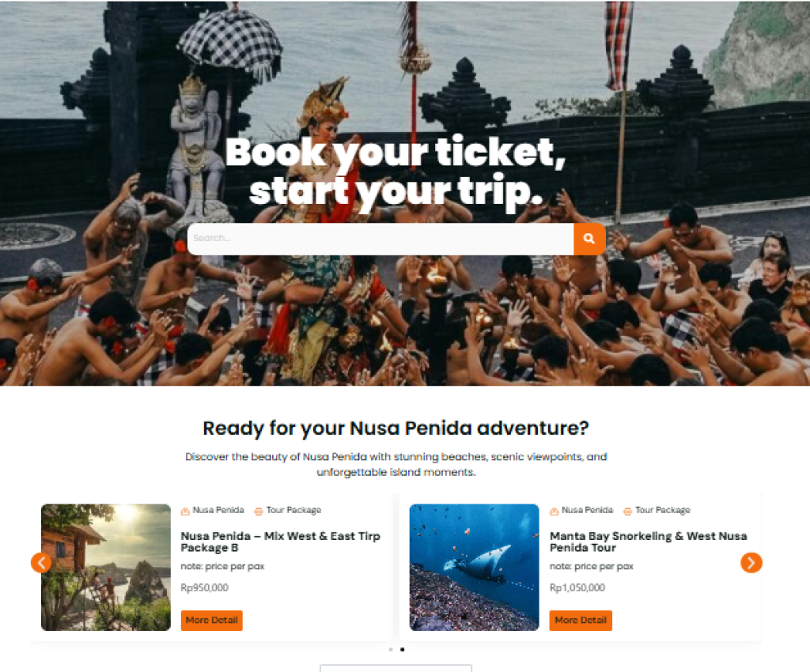Select the second carousel pagination dot
The width and height of the screenshot is (810, 672).
[403, 649]
